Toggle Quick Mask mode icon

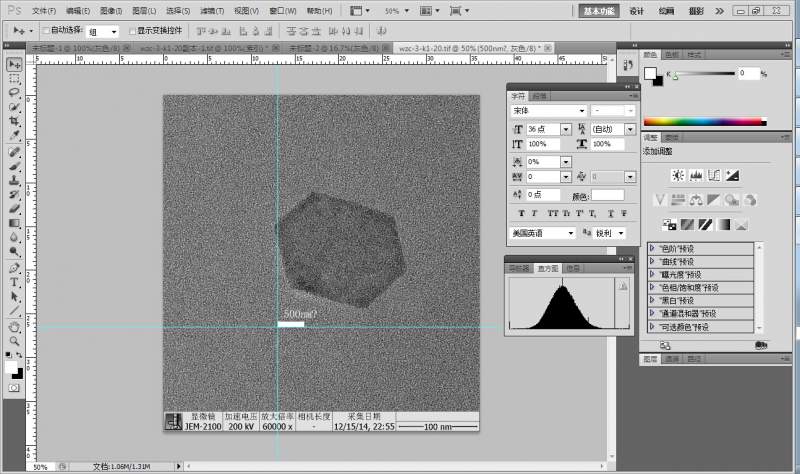tap(15, 386)
